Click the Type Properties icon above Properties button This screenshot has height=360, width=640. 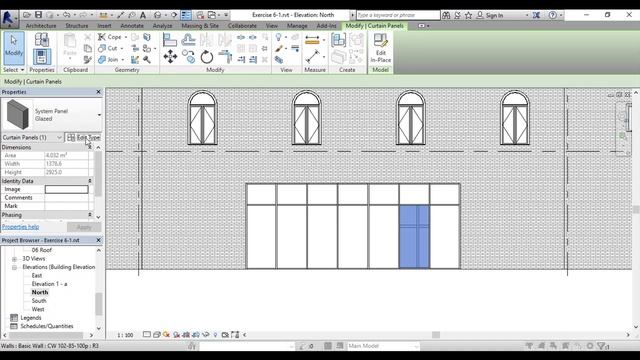click(42, 40)
